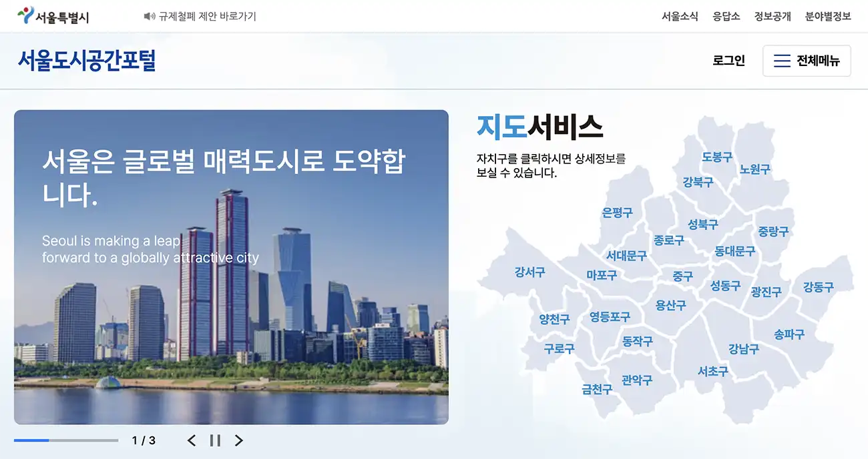Go to the next banner slide
The image size is (868, 459).
pos(238,440)
